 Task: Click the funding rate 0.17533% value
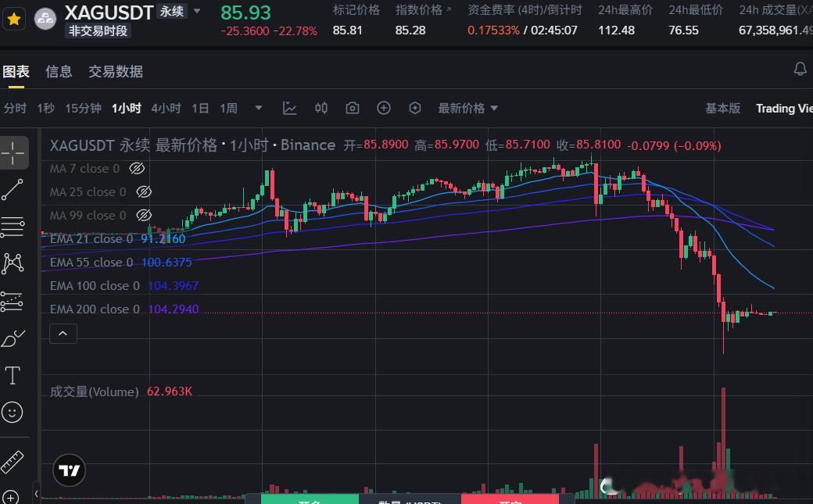(493, 30)
